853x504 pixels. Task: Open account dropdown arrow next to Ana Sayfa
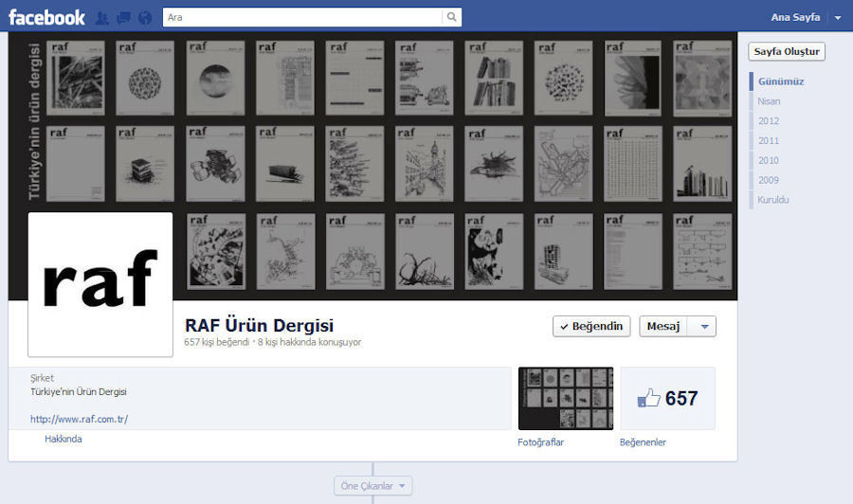pos(838,18)
